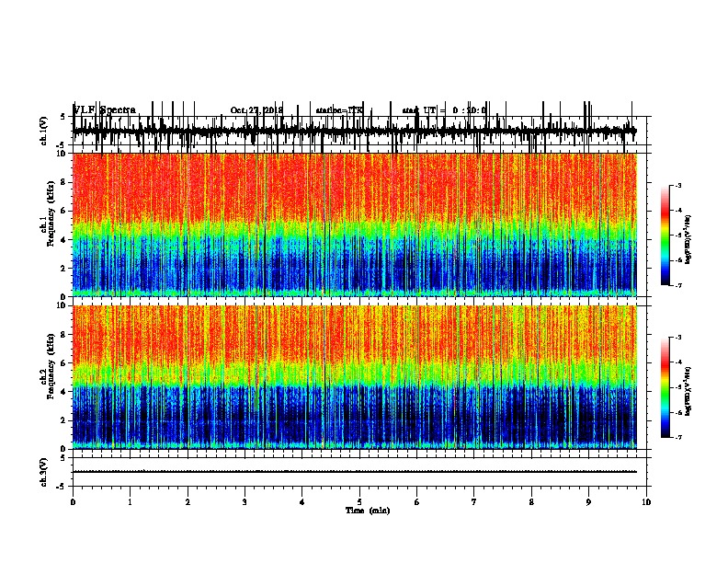The image size is (728, 563).
Task: Click the "8" kHz tick on ch.1 axis
Action: click(x=63, y=182)
